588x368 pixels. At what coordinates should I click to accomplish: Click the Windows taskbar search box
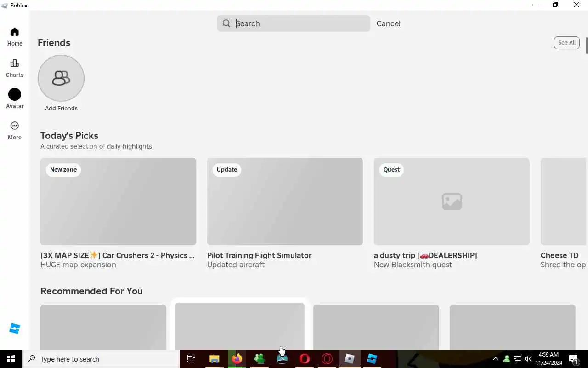coord(101,359)
